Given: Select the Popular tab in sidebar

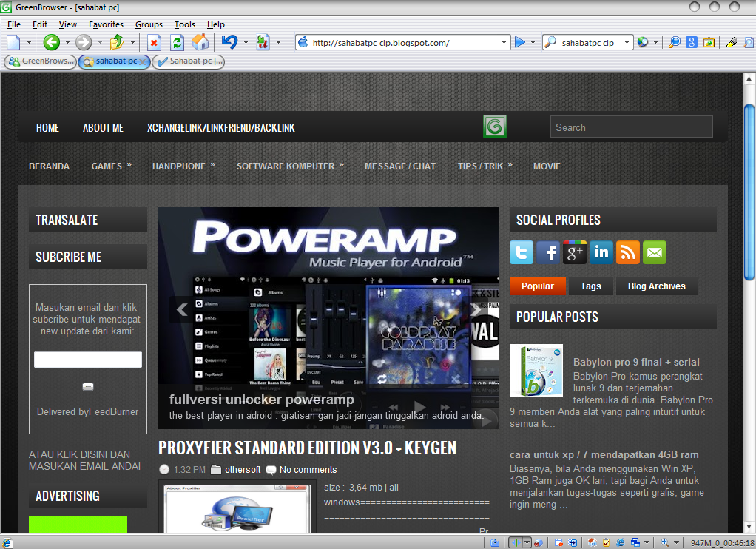Looking at the screenshot, I should 538,286.
